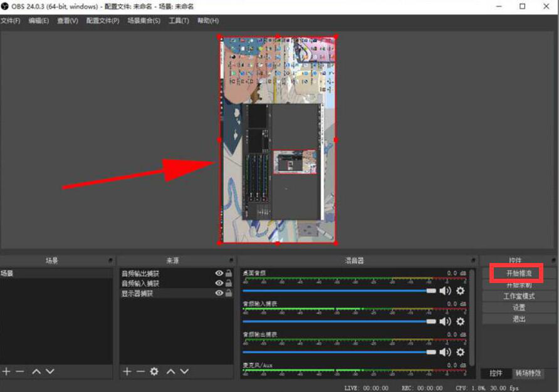Screen dimensions: 559x392
Task: Float the 来源 dock panel icon
Action: pos(231,260)
